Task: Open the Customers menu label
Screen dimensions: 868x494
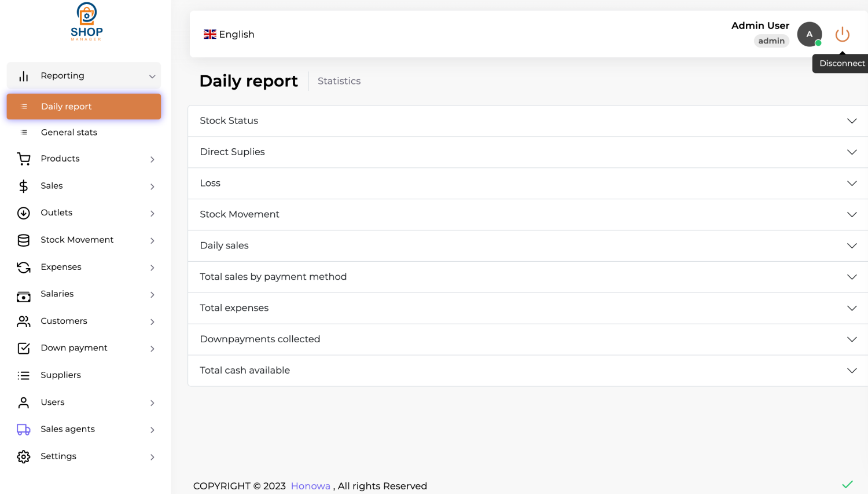Action: [x=64, y=321]
